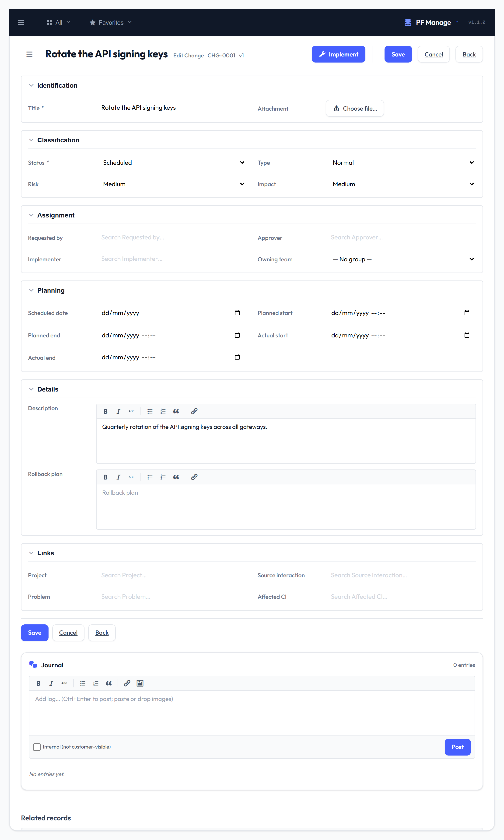
Task: Open the record actions menu beside title
Action: point(30,54)
